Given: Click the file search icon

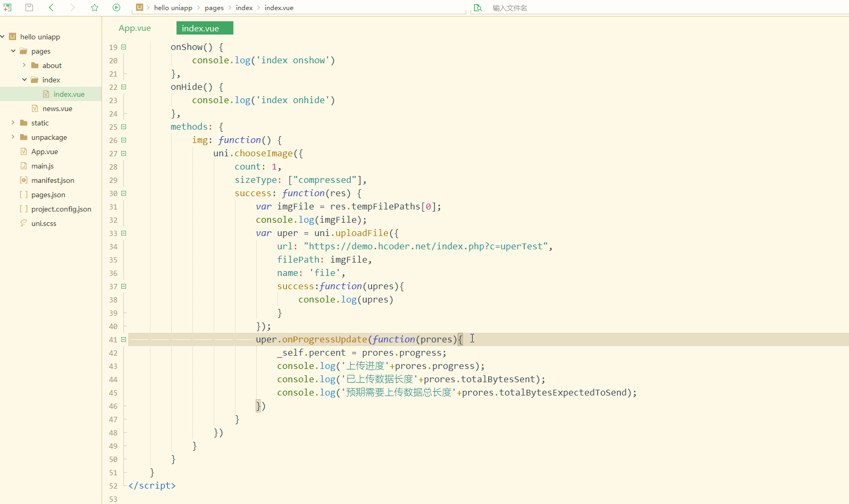Looking at the screenshot, I should 478,7.
